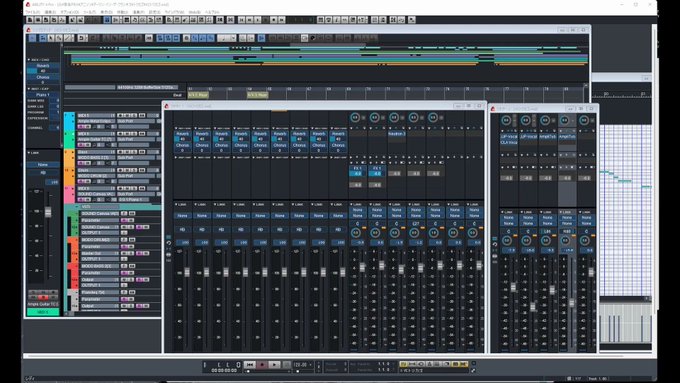
Task: Click the black circle icon in song editor toolbar
Action: point(313,38)
